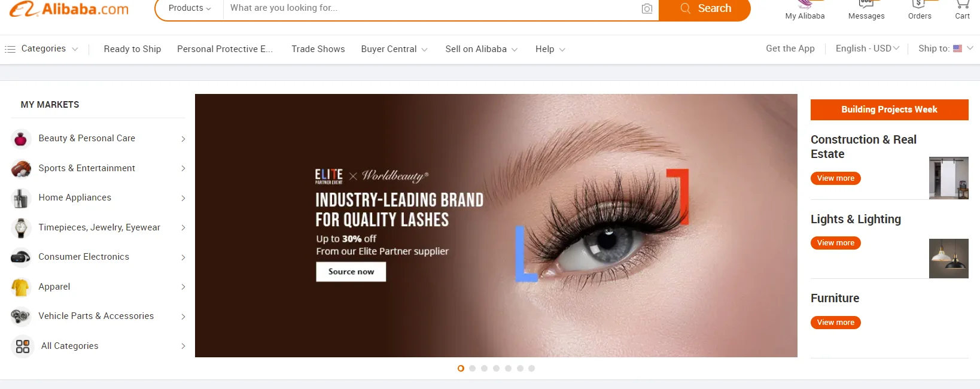Image resolution: width=980 pixels, height=389 pixels.
Task: Click the camera image search icon
Action: (647, 8)
